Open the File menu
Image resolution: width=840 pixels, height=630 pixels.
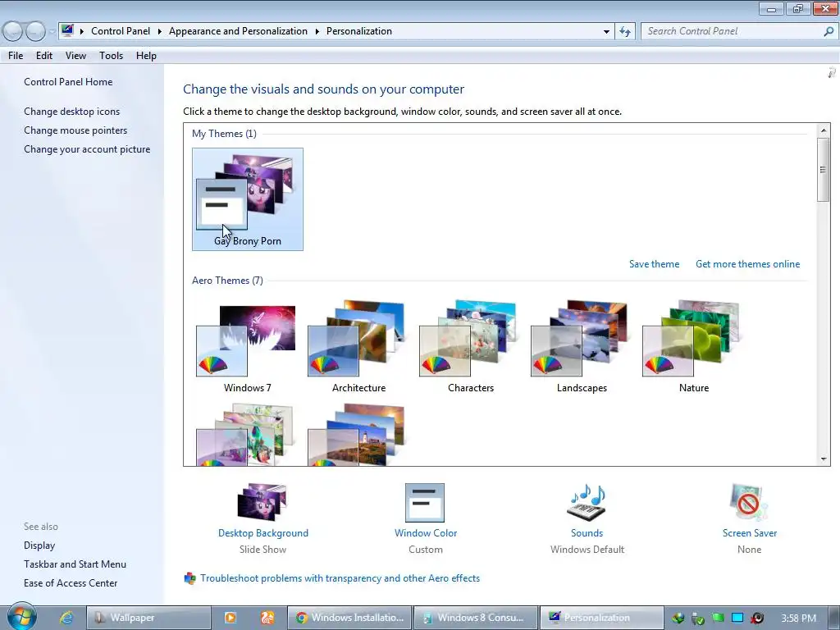pos(16,56)
